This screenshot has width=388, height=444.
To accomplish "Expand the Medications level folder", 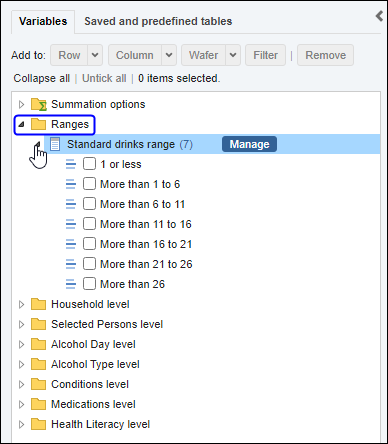I will pos(21,404).
